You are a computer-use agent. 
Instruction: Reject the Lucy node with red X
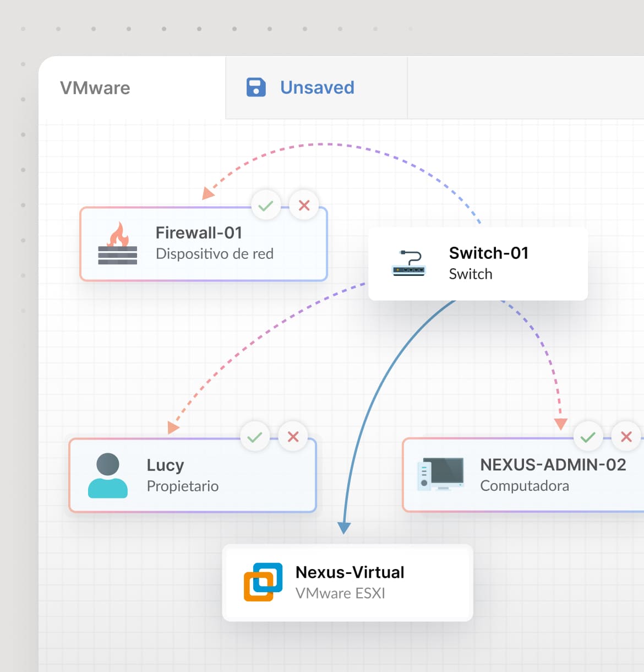click(293, 437)
